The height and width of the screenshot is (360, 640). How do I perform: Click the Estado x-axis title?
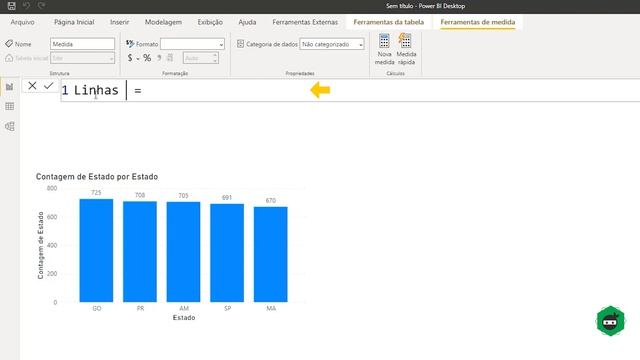184,318
